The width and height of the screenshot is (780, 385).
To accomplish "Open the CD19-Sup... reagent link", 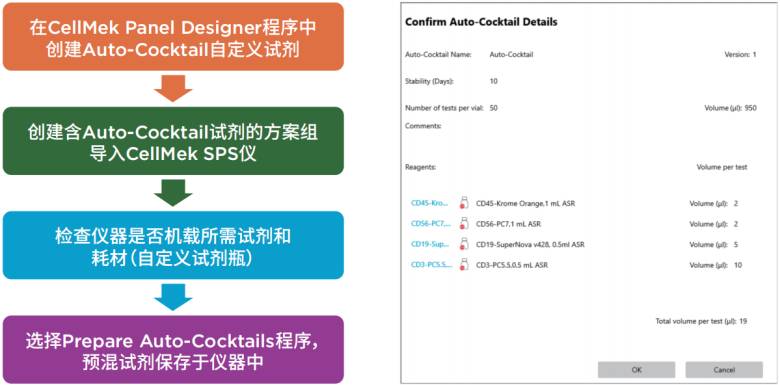I will click(x=430, y=245).
